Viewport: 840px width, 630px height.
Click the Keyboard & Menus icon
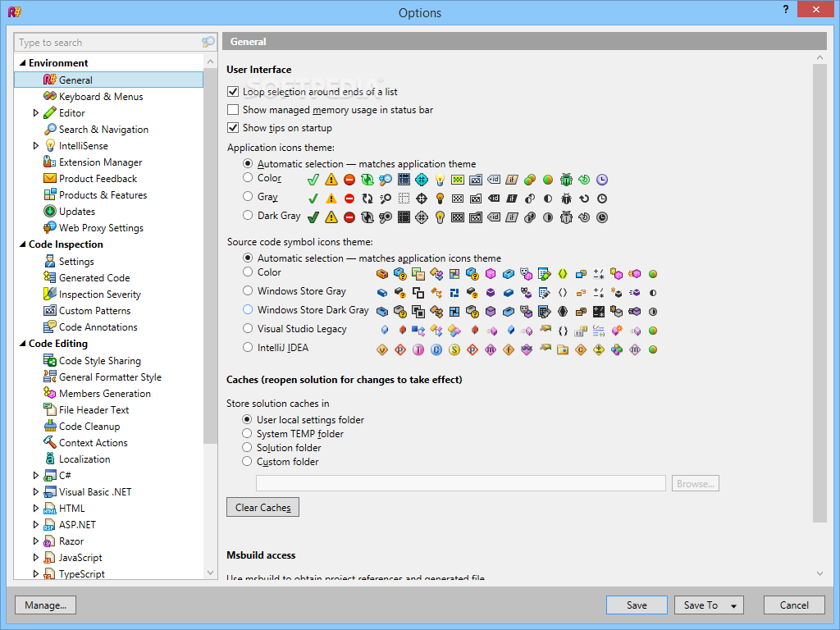click(x=50, y=97)
